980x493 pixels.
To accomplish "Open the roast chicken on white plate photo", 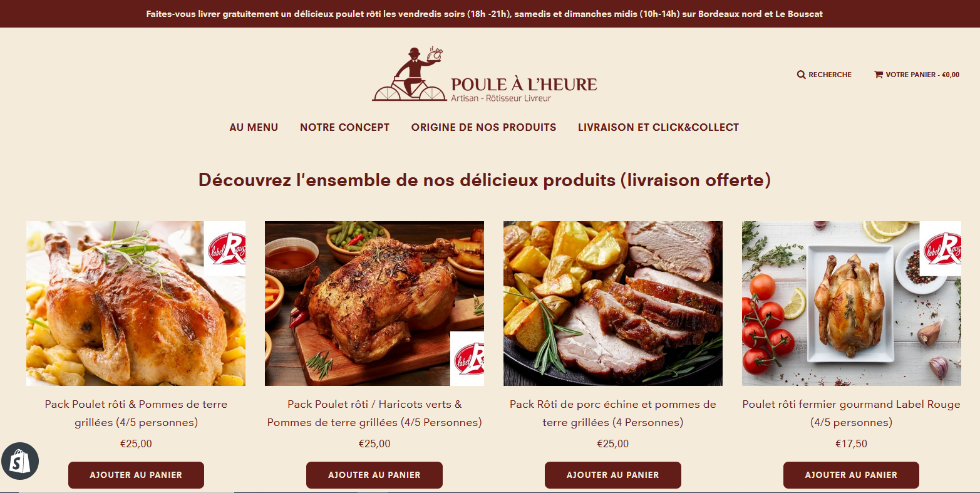I will point(852,303).
